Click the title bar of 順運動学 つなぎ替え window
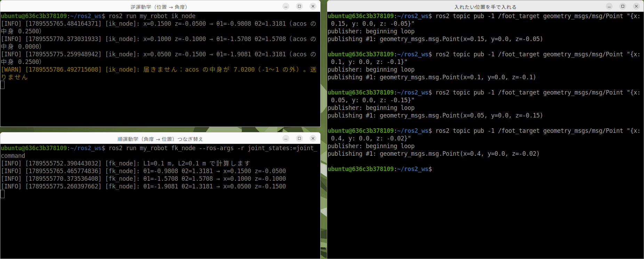This screenshot has width=644, height=259. [x=160, y=139]
